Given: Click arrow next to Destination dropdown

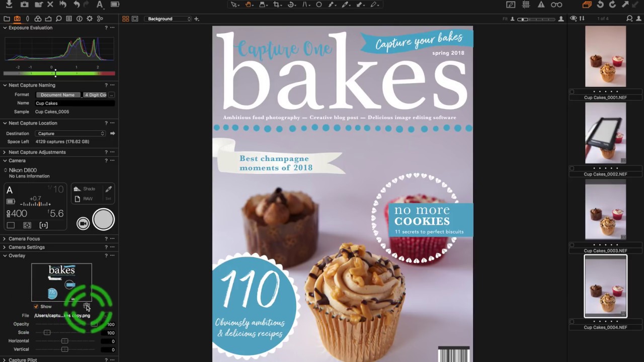Looking at the screenshot, I should 112,133.
